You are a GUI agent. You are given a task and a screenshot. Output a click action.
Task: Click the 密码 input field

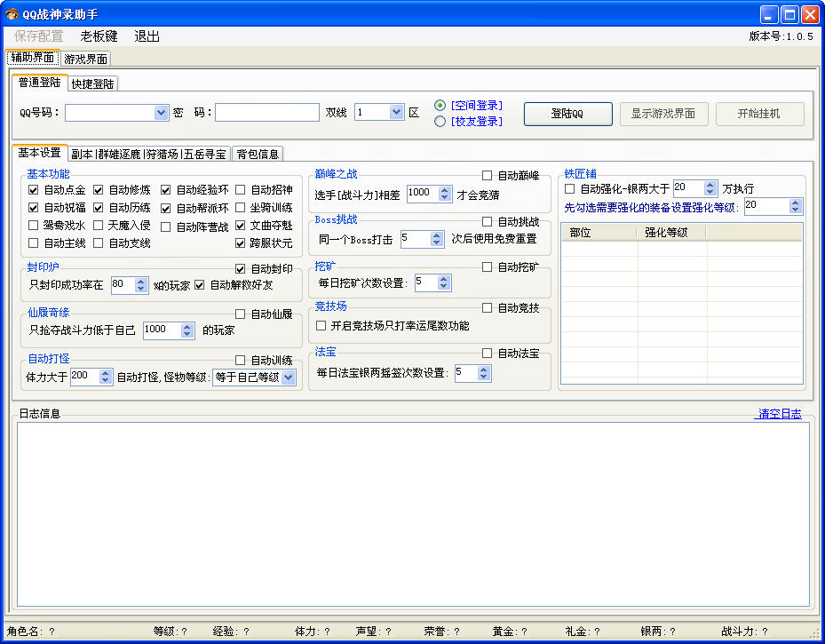click(x=266, y=113)
